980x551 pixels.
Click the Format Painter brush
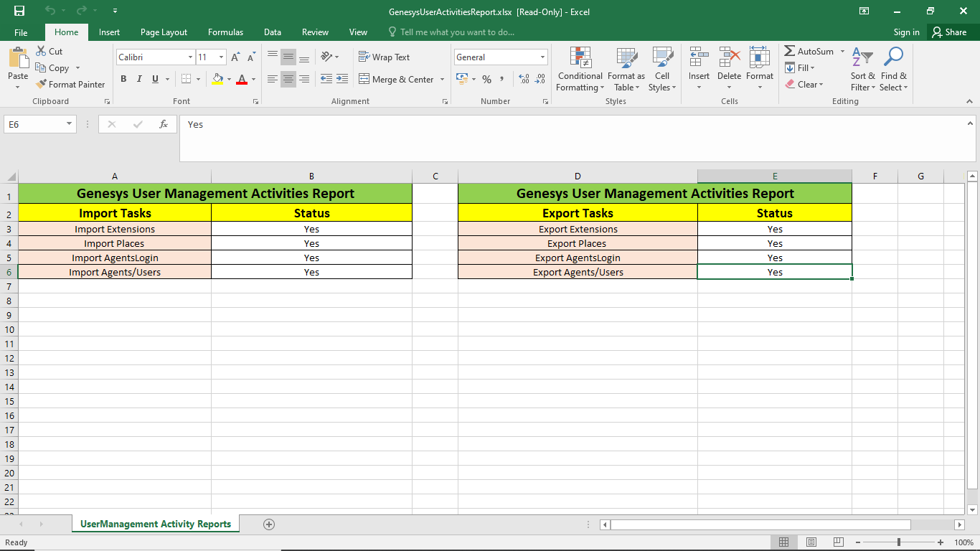point(41,84)
